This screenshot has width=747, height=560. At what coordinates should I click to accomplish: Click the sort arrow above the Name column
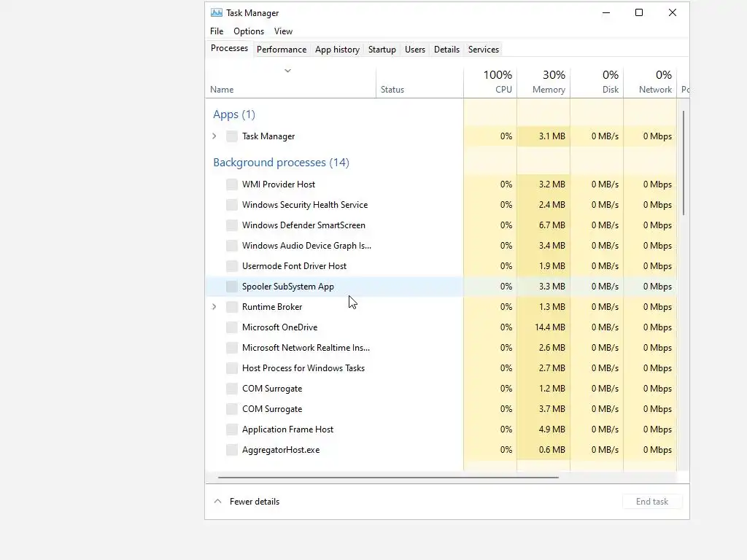287,71
